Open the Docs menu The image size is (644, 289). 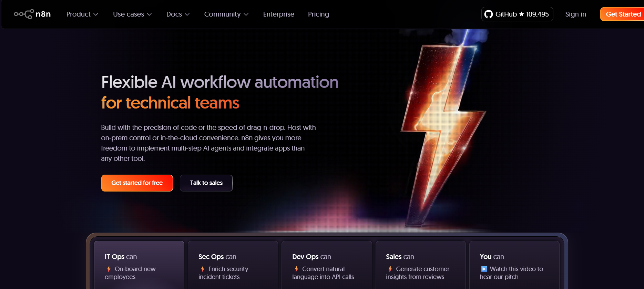click(178, 14)
